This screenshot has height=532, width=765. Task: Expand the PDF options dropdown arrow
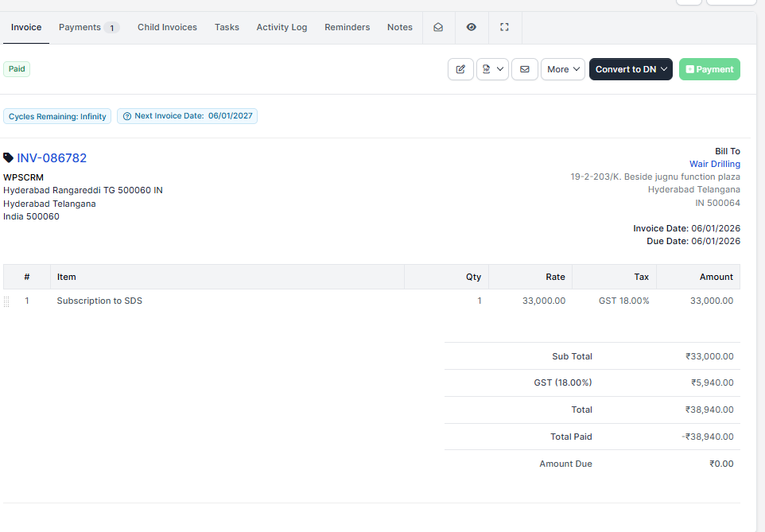click(x=500, y=69)
